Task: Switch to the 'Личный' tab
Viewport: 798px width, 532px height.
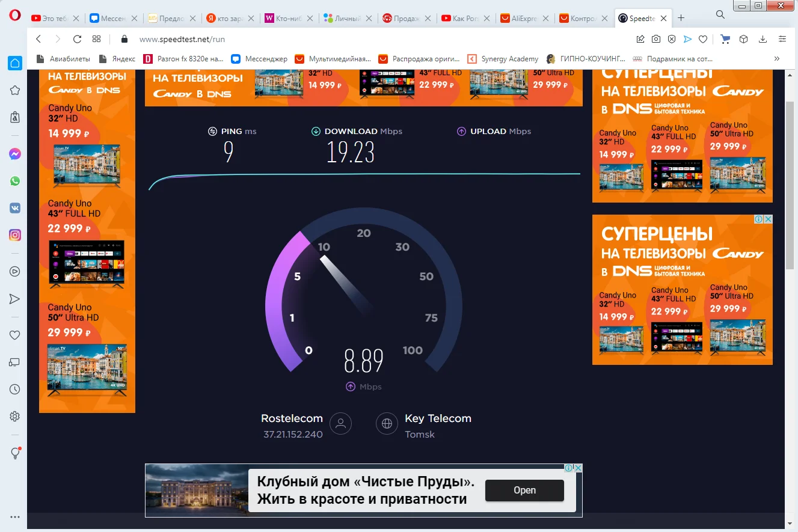Action: (348, 19)
